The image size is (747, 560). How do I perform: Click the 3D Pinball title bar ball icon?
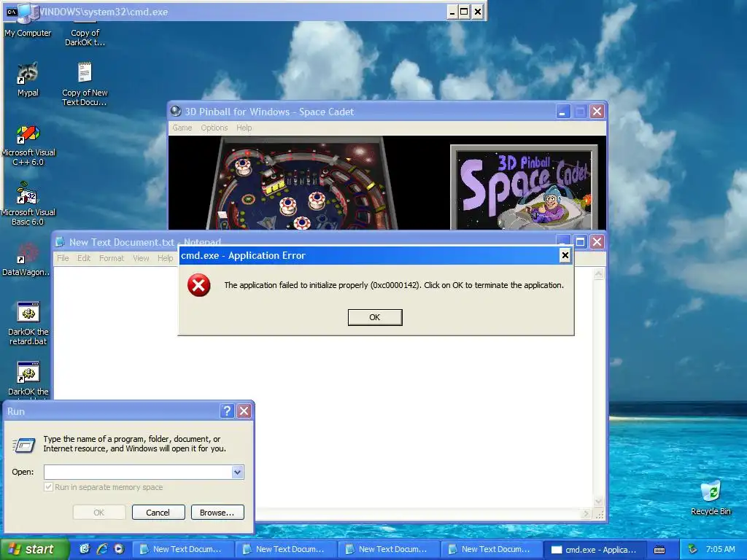pyautogui.click(x=176, y=111)
